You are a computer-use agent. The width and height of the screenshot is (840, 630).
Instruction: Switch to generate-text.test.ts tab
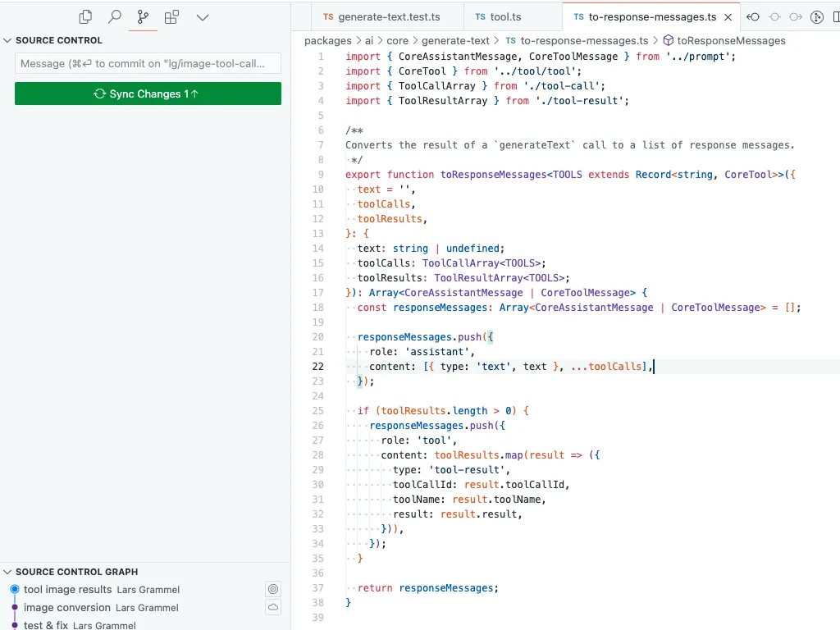[x=381, y=17]
